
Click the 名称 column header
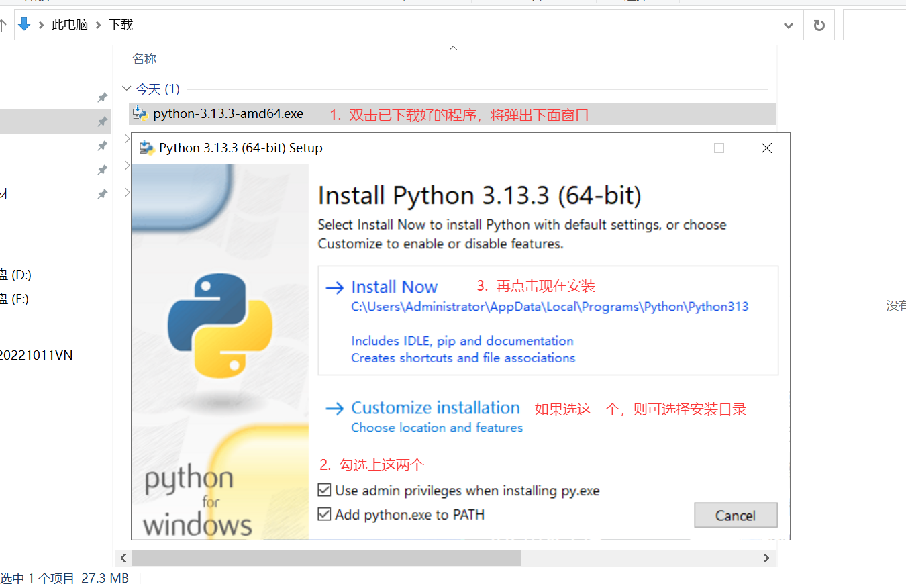(144, 59)
